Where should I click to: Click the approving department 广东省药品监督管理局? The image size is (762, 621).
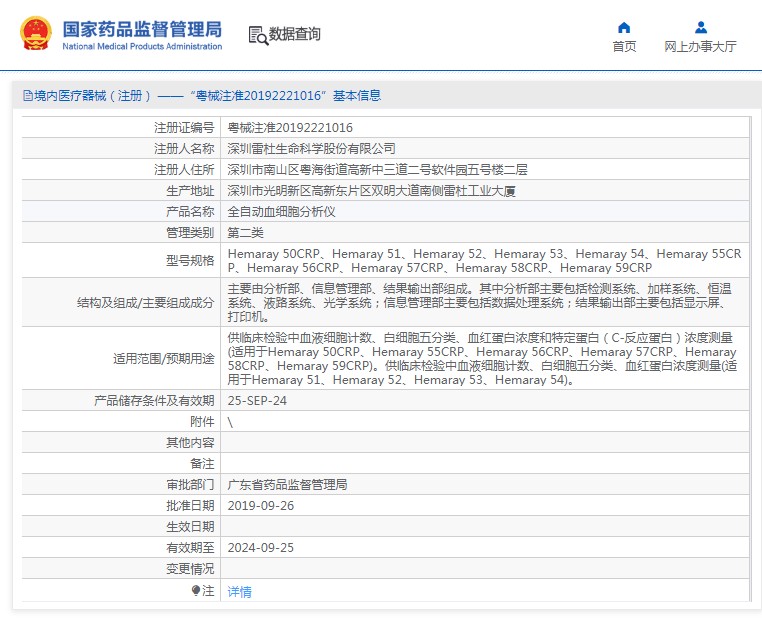287,484
